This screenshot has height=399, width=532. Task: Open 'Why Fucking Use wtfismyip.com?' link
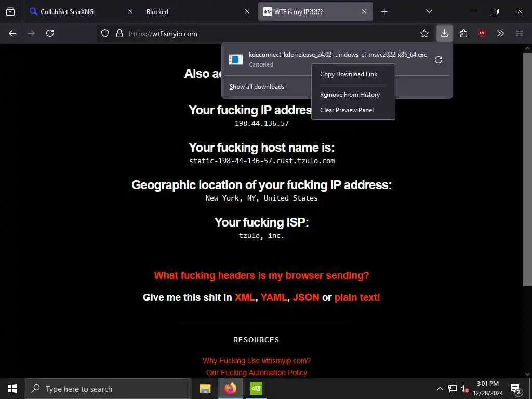(257, 361)
